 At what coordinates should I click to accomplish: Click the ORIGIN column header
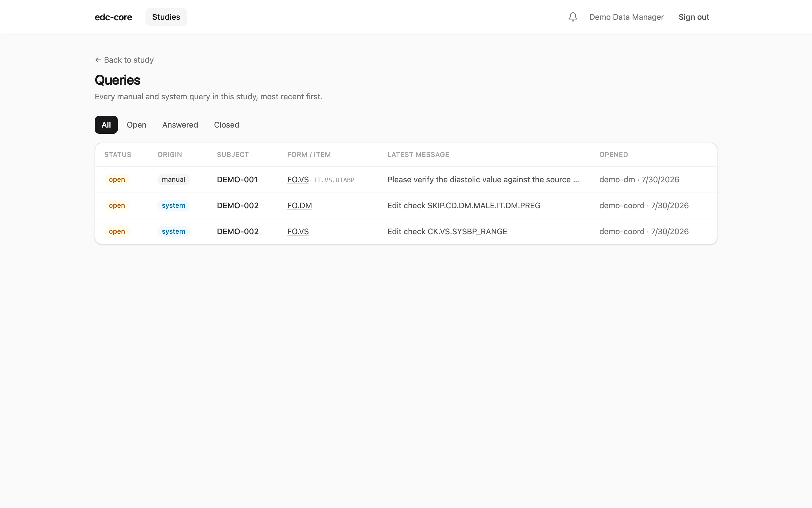pos(170,155)
